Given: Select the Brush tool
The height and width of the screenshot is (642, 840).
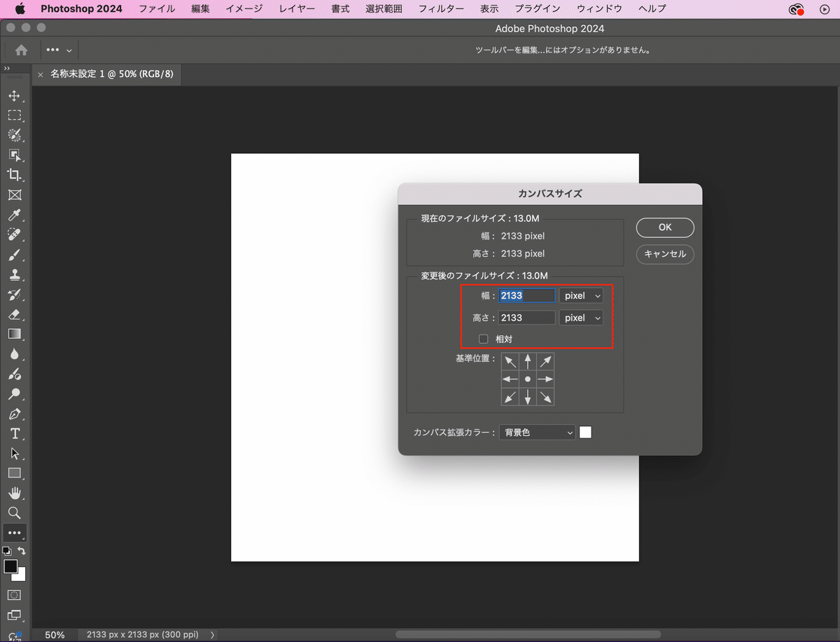Looking at the screenshot, I should coord(15,254).
